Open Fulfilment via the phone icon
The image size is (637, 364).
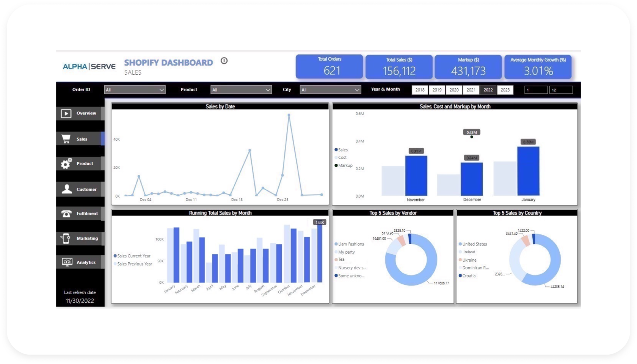[66, 213]
